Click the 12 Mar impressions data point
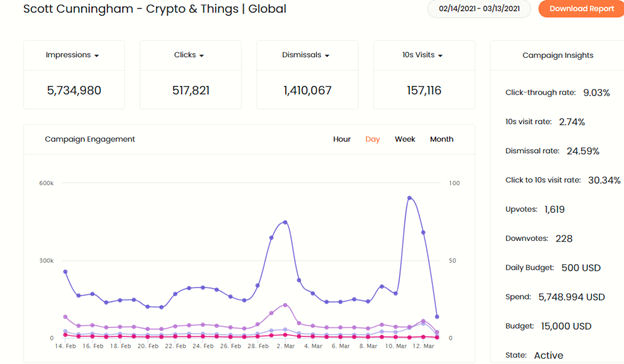The image size is (624, 364). 423,232
